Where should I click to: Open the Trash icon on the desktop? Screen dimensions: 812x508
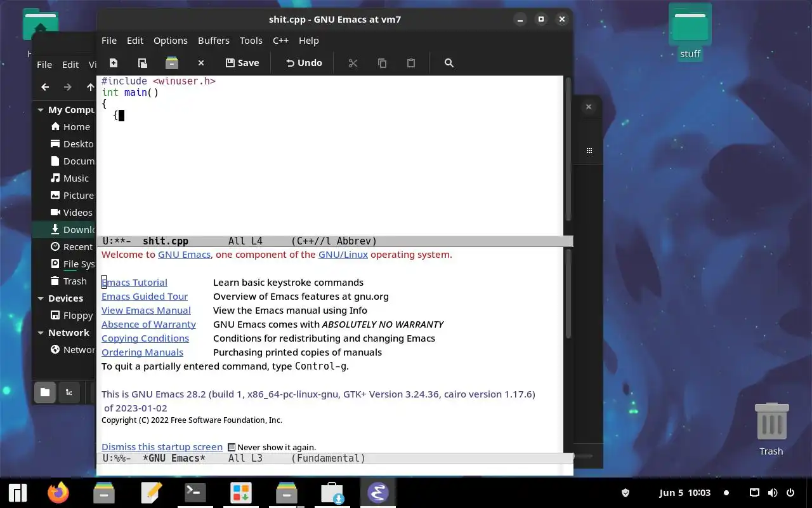771,429
